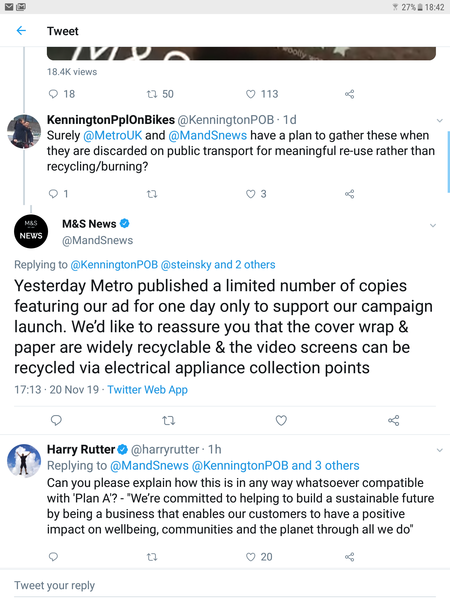
Task: Open the @MetroUK mention link
Action: [x=112, y=135]
